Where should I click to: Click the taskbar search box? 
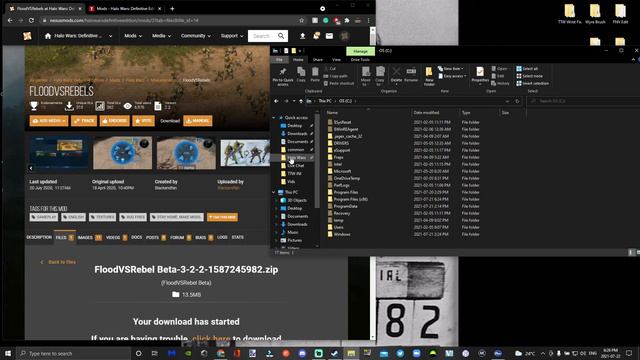(73, 353)
